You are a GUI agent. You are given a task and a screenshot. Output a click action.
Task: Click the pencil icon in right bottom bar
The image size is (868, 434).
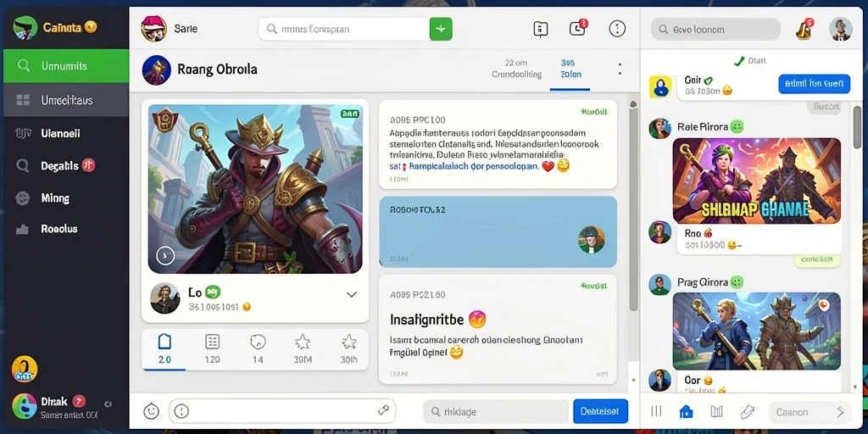pos(748,411)
